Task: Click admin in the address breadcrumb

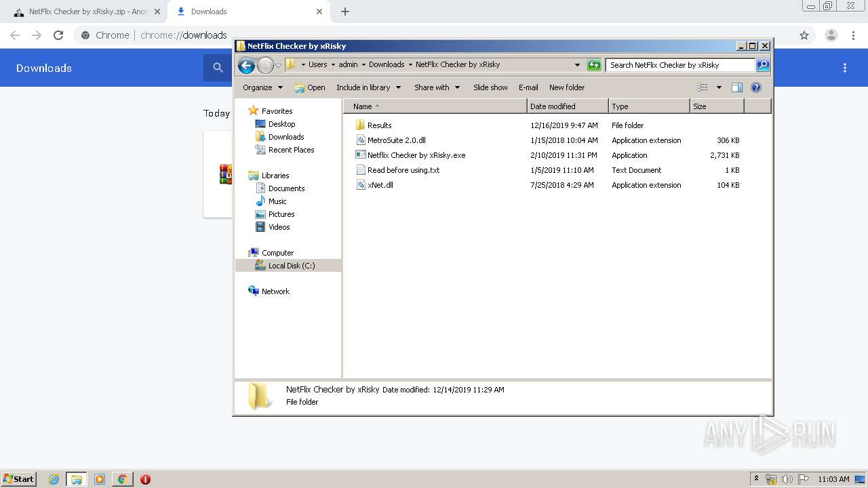Action: (x=348, y=65)
